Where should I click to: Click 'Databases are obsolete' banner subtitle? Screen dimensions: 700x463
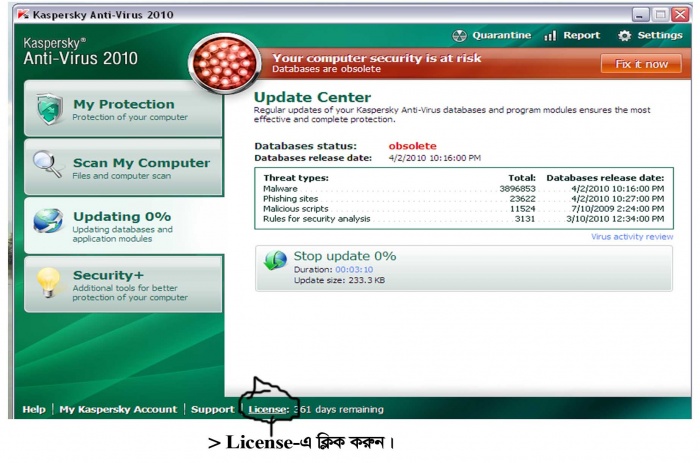coord(326,69)
